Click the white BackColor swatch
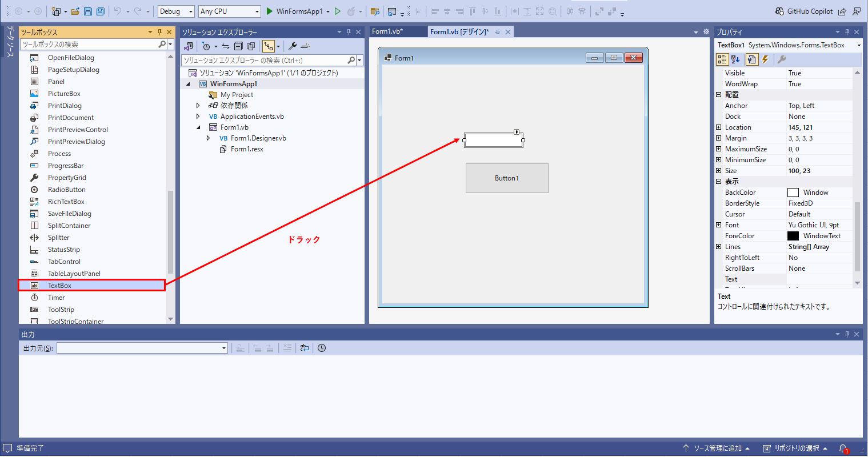Screen dimensions: 868x457 point(793,193)
